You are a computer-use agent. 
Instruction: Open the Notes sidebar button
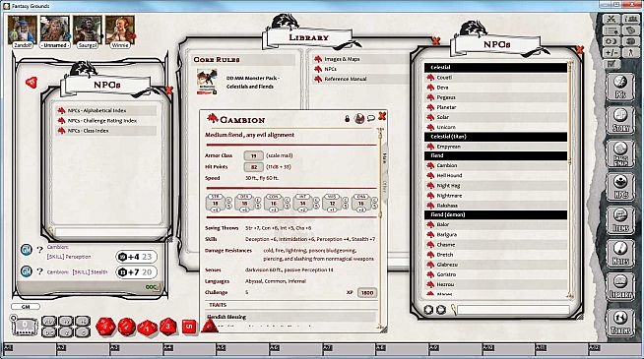620,253
